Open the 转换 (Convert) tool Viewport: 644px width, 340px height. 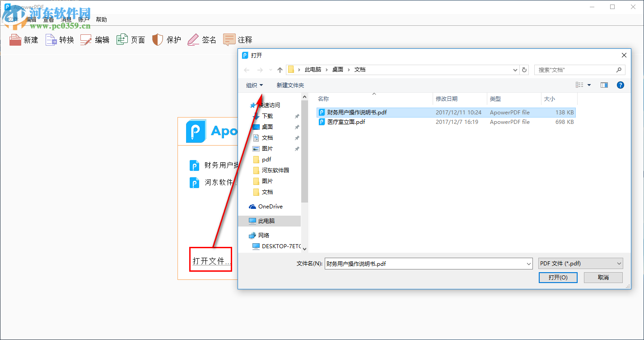coord(59,39)
